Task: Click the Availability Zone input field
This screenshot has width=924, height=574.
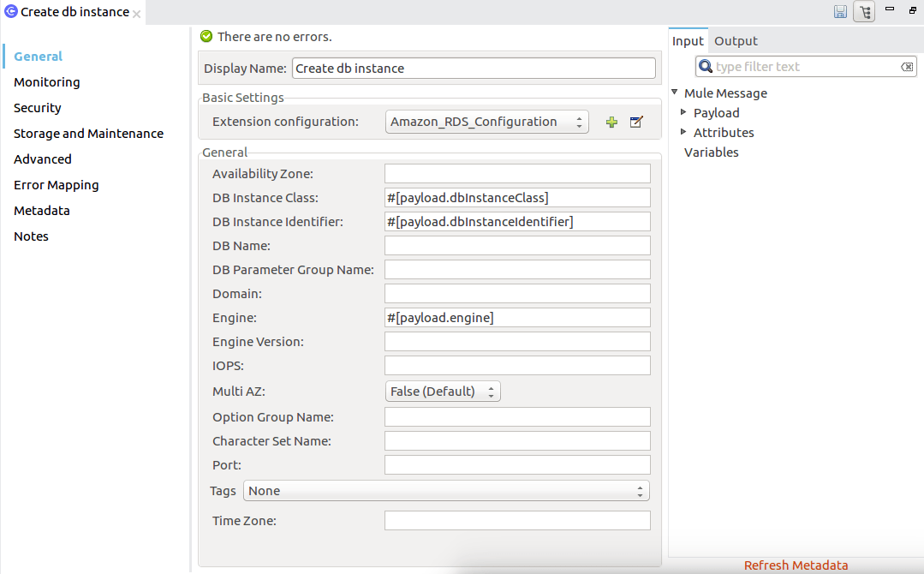Action: coord(517,173)
